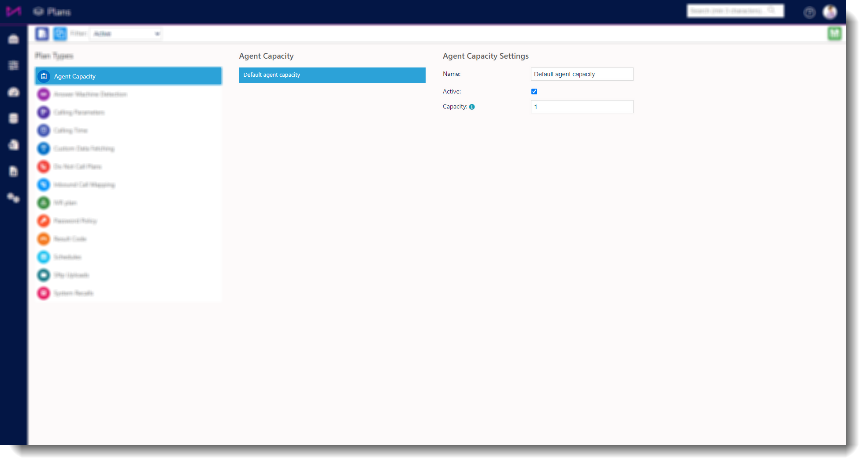Select the Default agent capacity list entry
This screenshot has width=868, height=467.
332,75
